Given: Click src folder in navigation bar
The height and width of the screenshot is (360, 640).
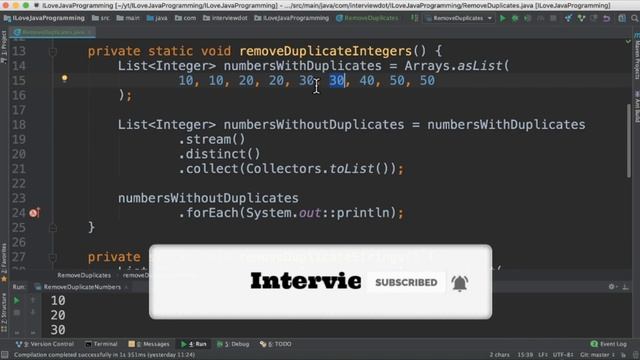Looking at the screenshot, I should (x=100, y=18).
